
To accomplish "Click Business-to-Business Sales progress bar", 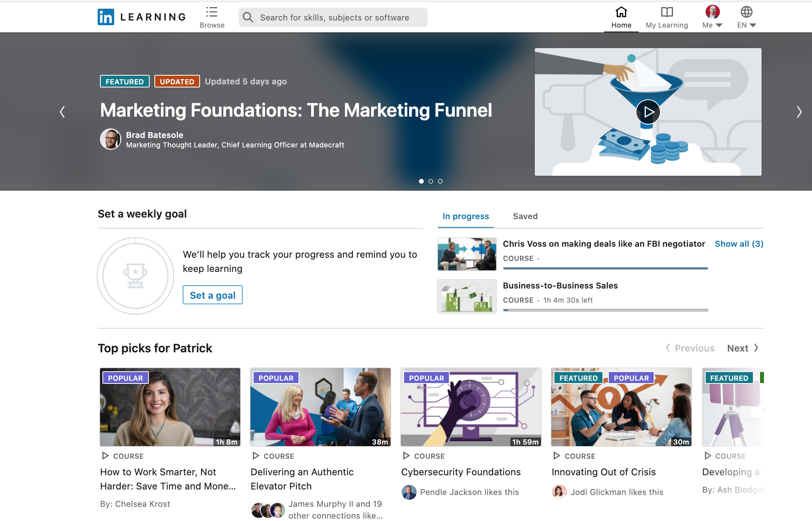I will click(605, 310).
